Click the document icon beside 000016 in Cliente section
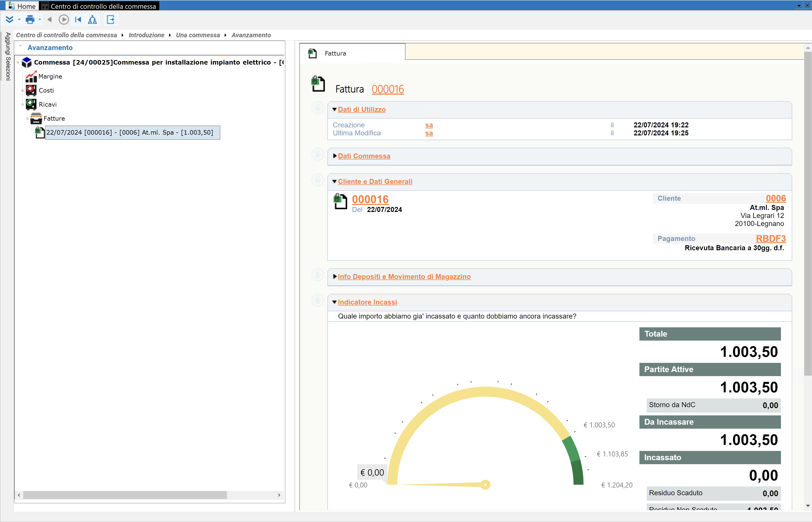Viewport: 812px width, 522px height. click(341, 201)
